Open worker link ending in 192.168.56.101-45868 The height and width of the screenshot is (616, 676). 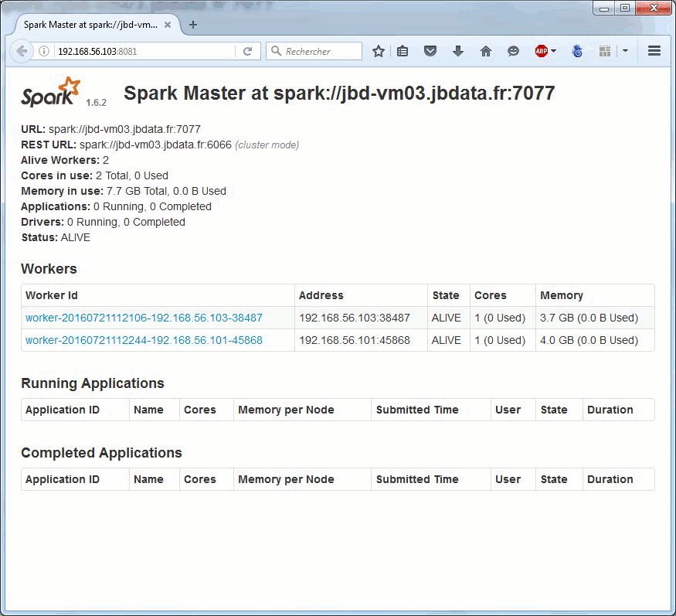[144, 340]
